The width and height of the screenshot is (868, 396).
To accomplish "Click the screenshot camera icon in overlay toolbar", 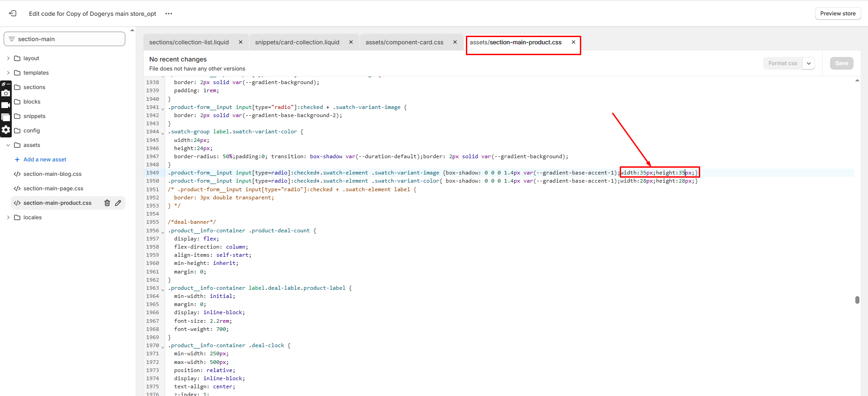I will (6, 93).
